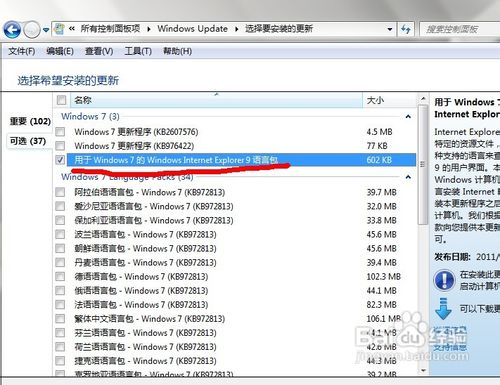Toggle the select-all checkbox in the header

pos(61,100)
